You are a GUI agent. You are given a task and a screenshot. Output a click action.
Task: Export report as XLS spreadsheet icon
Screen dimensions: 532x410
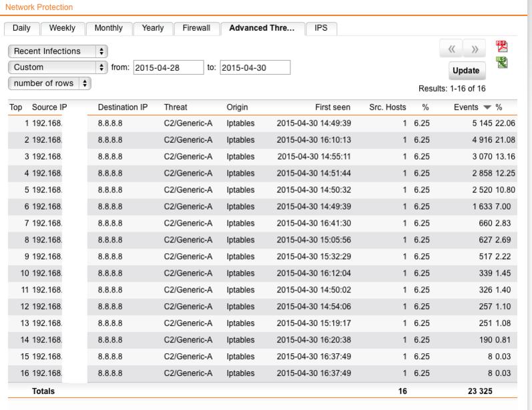[x=501, y=62]
